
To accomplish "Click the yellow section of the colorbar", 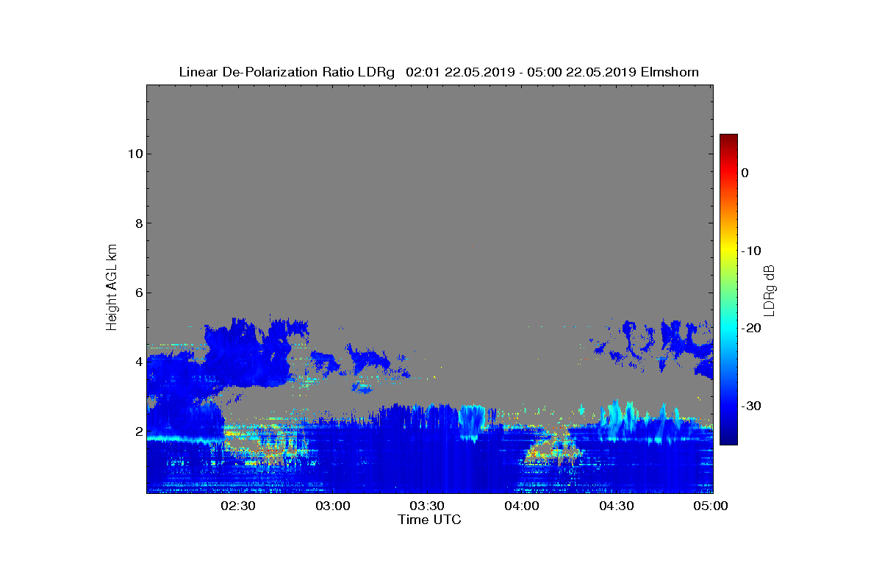I will (728, 251).
